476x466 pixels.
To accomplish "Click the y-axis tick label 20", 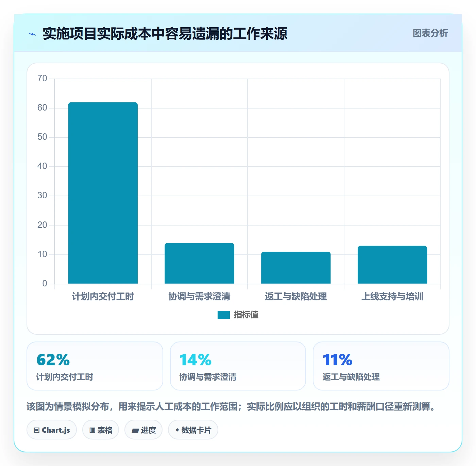I will [42, 225].
